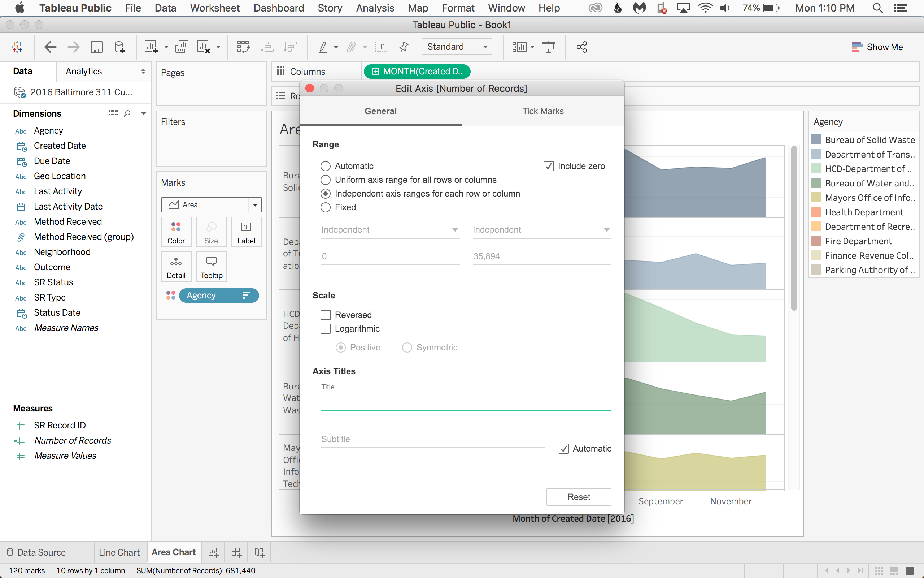Open Color settings on Marks card
The height and width of the screenshot is (578, 924).
[x=176, y=232]
